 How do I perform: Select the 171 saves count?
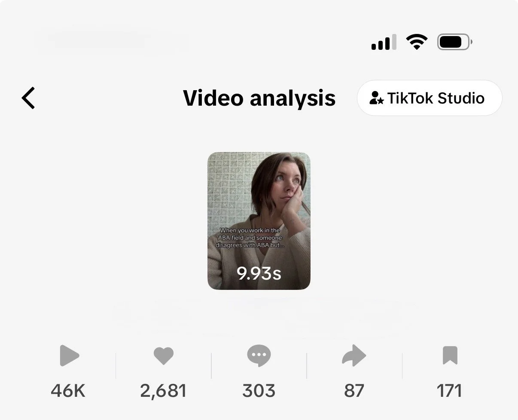(x=449, y=391)
